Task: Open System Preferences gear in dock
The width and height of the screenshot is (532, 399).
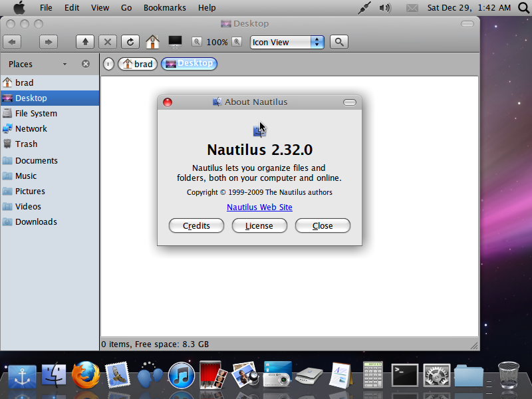Action: click(437, 375)
